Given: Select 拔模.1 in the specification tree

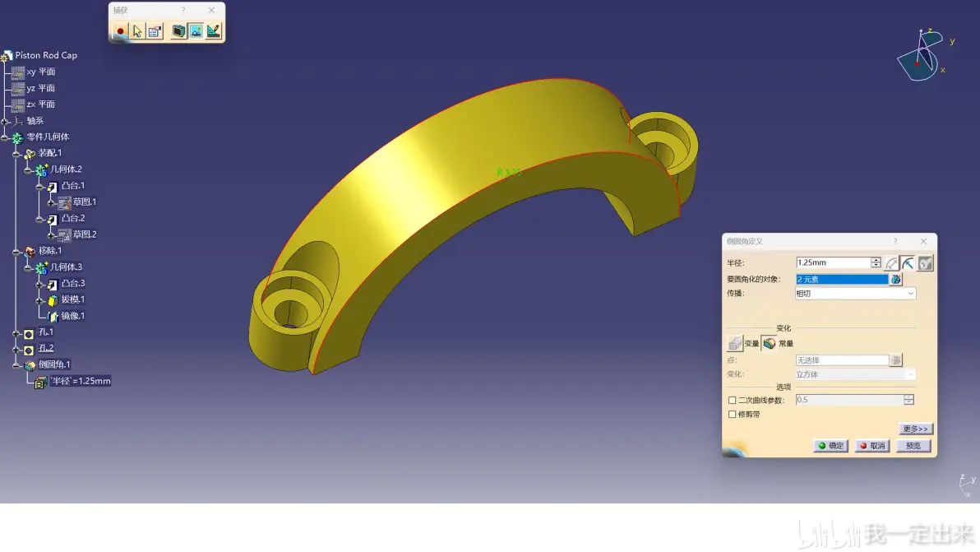Looking at the screenshot, I should [72, 299].
